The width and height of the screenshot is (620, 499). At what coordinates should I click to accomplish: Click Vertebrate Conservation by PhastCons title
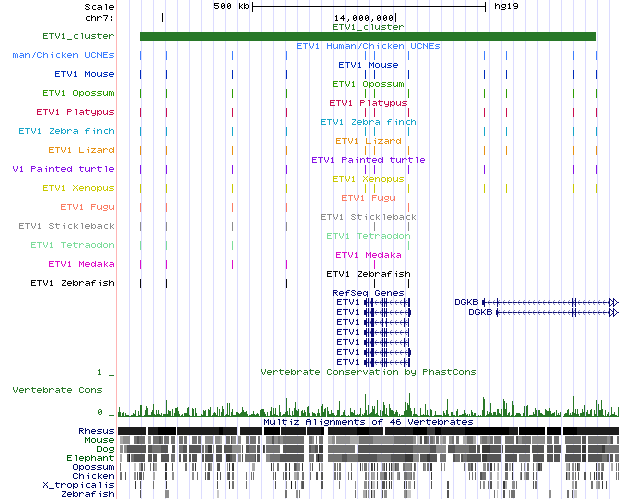click(x=368, y=371)
